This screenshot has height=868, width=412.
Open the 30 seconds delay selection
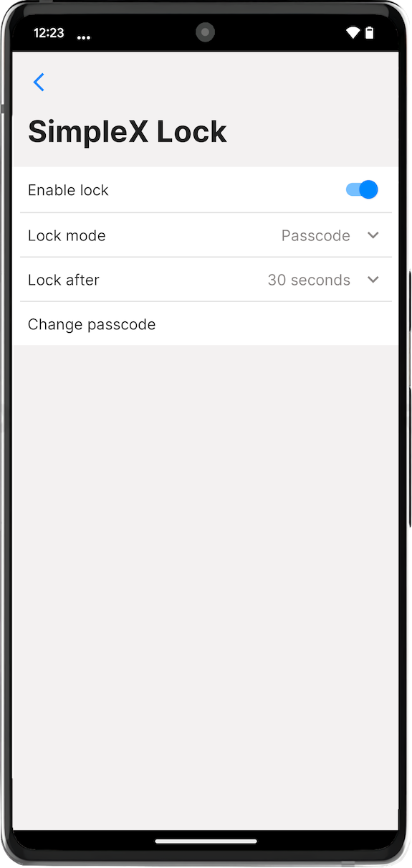pyautogui.click(x=309, y=280)
